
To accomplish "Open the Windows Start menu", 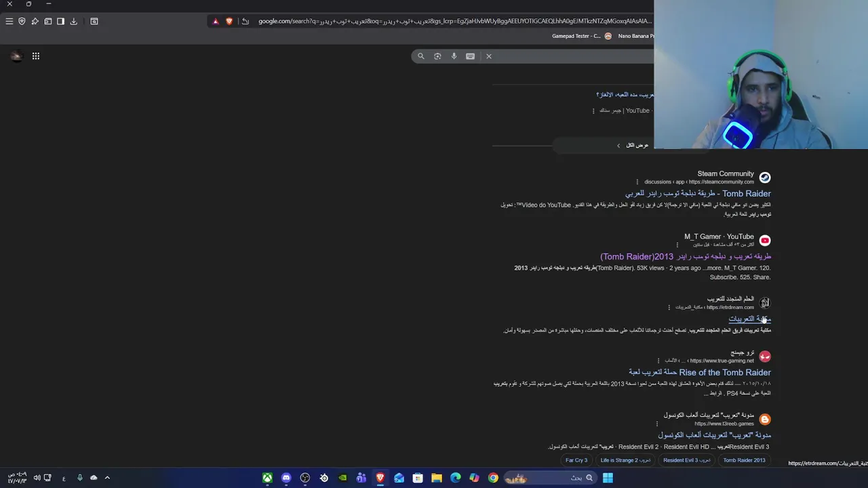I will tap(608, 478).
